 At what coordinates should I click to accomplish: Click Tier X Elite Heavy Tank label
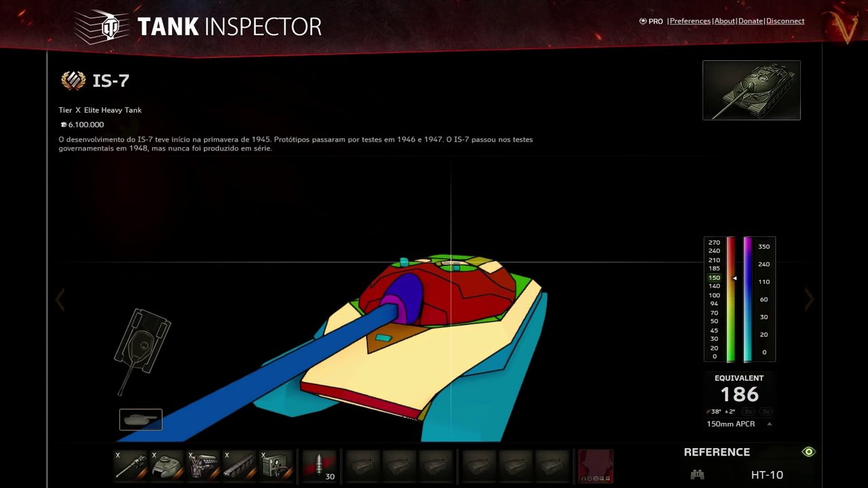point(100,110)
